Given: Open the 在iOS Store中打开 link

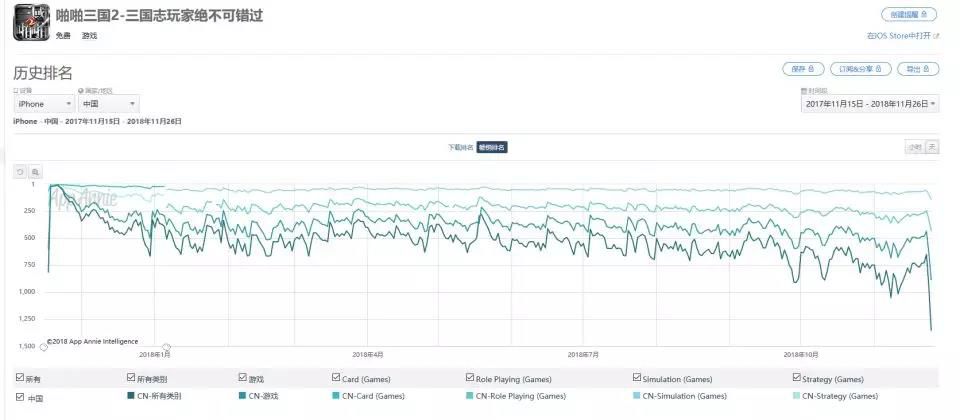Looking at the screenshot, I should pyautogui.click(x=899, y=36).
